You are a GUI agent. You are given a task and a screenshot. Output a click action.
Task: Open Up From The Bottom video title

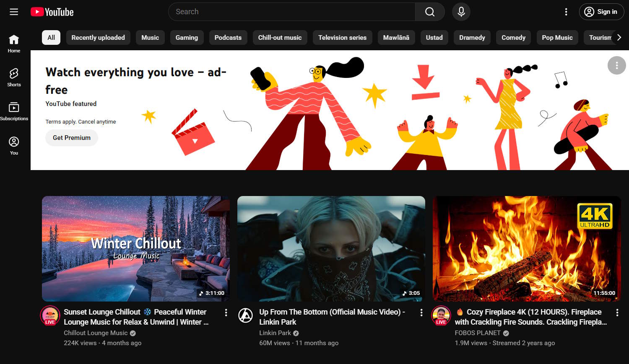point(332,317)
